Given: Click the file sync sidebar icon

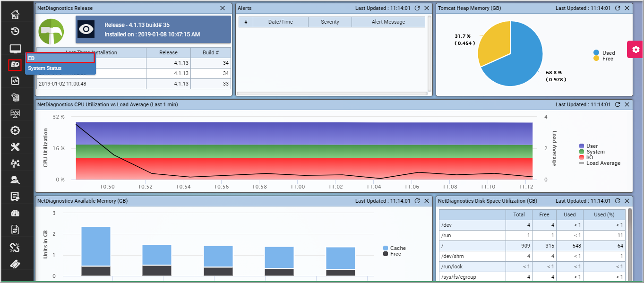Looking at the screenshot, I should [x=15, y=230].
